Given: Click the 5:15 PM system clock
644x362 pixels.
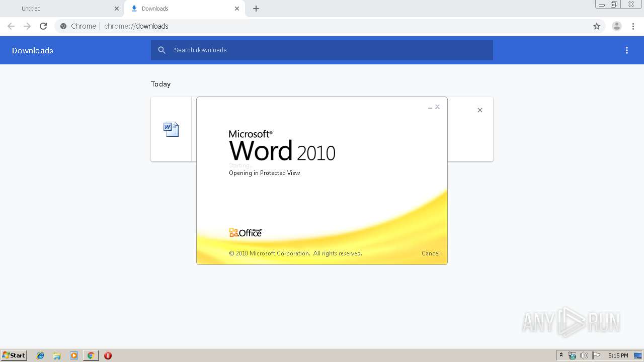Looking at the screenshot, I should (618, 355).
